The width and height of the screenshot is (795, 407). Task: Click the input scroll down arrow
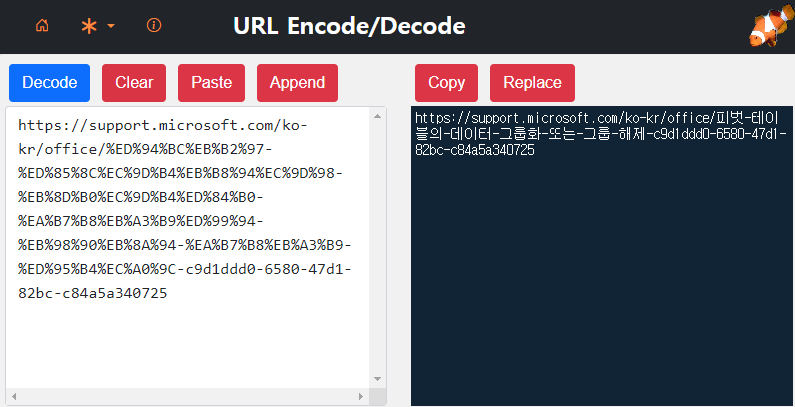coord(377,379)
